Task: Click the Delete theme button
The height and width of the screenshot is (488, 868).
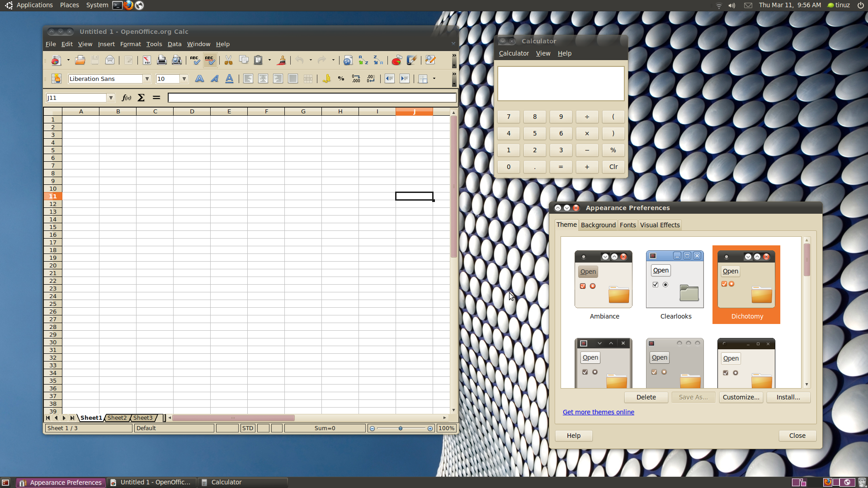Action: click(646, 397)
